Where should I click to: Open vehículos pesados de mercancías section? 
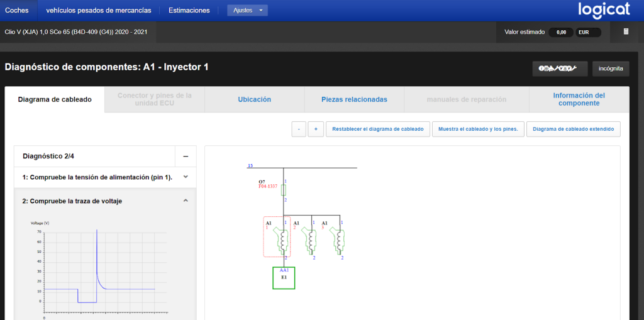[99, 10]
